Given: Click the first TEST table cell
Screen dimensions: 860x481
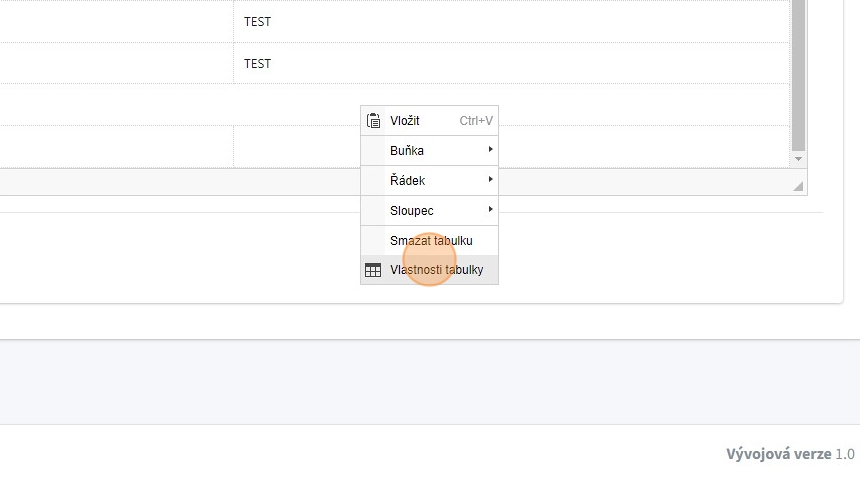Looking at the screenshot, I should point(510,22).
